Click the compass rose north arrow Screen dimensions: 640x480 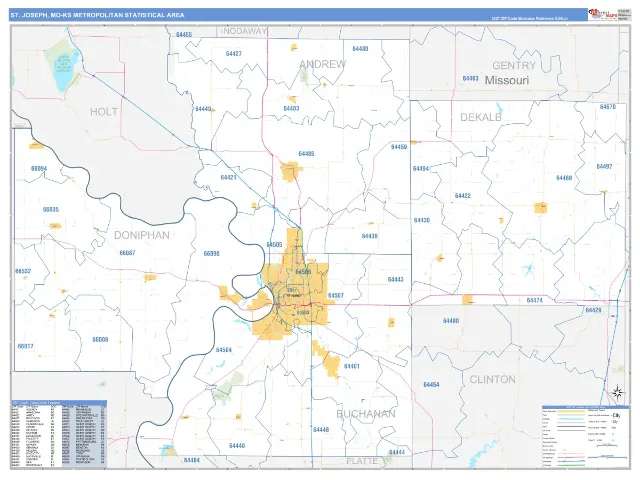click(x=618, y=393)
